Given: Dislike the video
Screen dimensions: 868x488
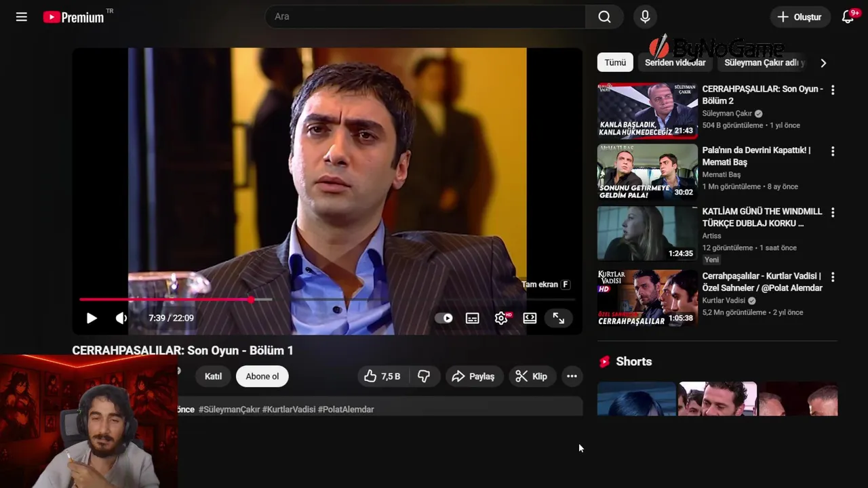Looking at the screenshot, I should click(424, 376).
